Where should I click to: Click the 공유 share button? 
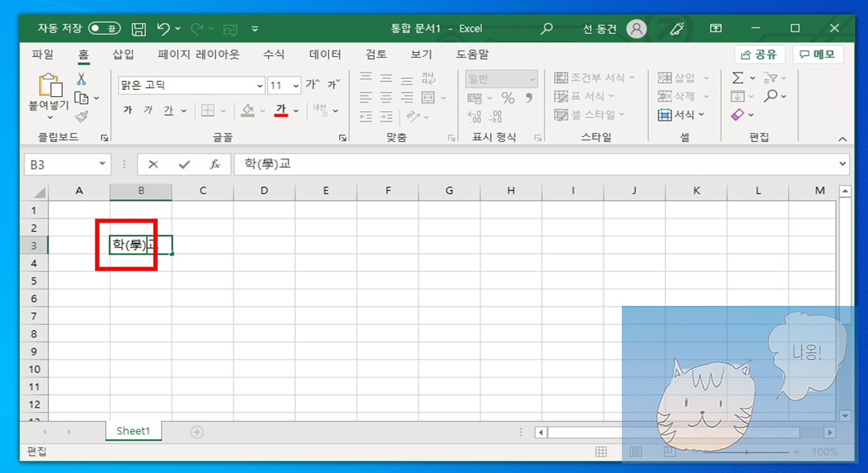[x=759, y=54]
